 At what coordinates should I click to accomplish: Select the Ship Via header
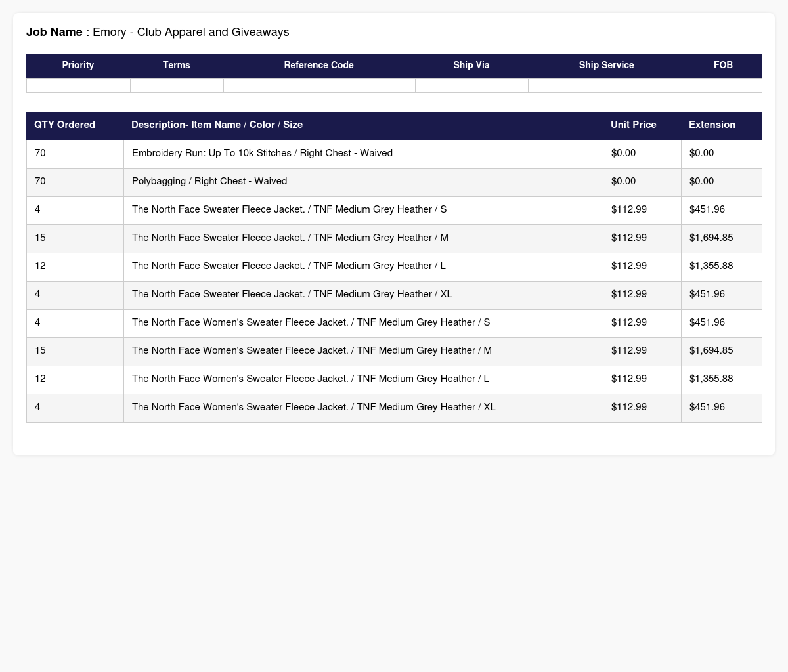coord(471,66)
